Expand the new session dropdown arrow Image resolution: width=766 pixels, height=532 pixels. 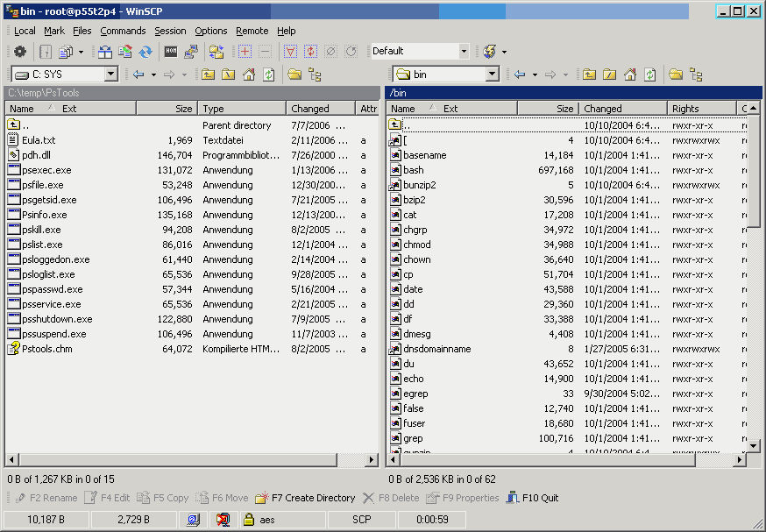pyautogui.click(x=504, y=52)
